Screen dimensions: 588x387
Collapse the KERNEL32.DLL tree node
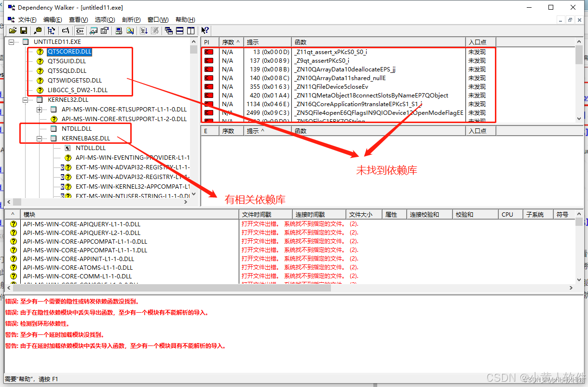pos(26,100)
